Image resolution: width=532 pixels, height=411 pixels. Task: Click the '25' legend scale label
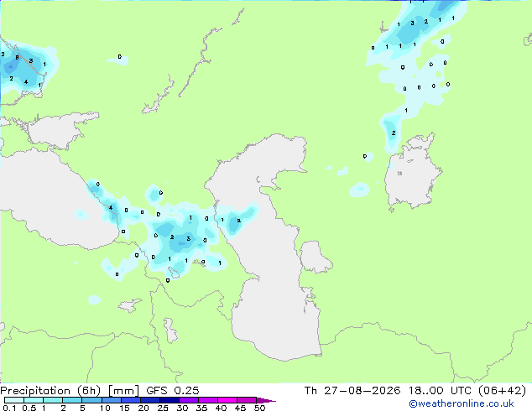(x=163, y=408)
